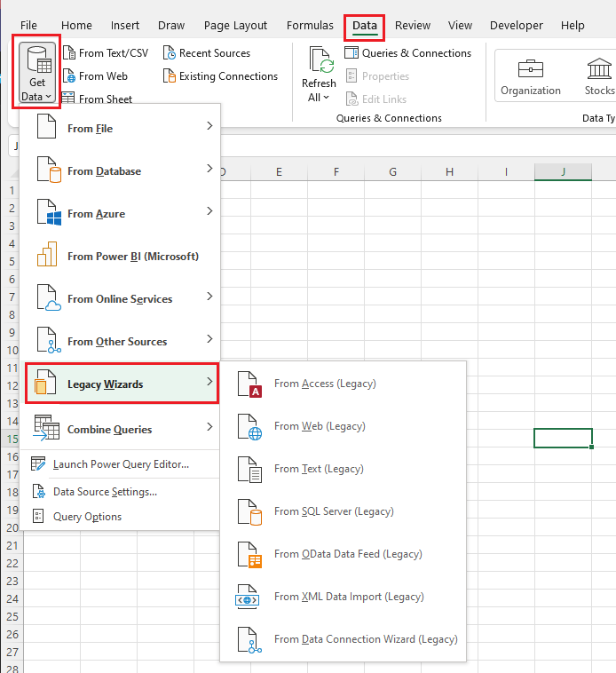Open the Existing Connections icon
Screen dimensions: 616x673
pos(169,76)
